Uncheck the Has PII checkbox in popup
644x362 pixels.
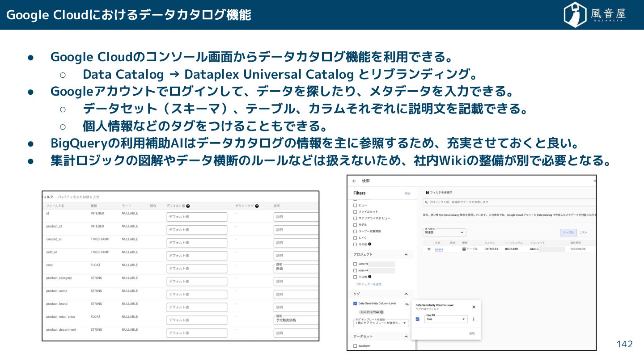point(417,319)
